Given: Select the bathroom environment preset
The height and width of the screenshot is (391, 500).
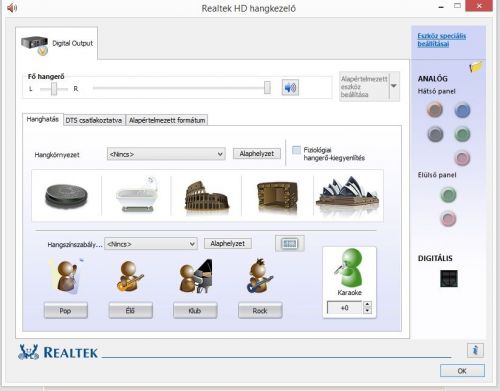Looking at the screenshot, I should coord(137,195).
